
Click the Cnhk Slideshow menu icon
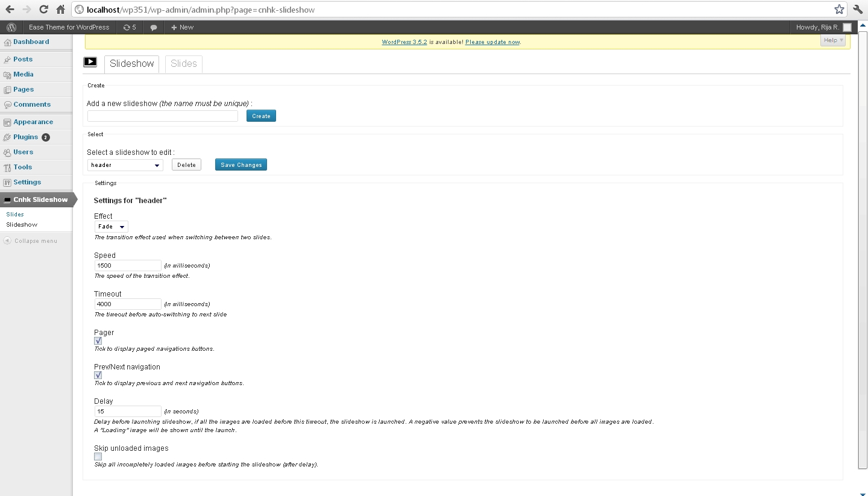(x=7, y=200)
